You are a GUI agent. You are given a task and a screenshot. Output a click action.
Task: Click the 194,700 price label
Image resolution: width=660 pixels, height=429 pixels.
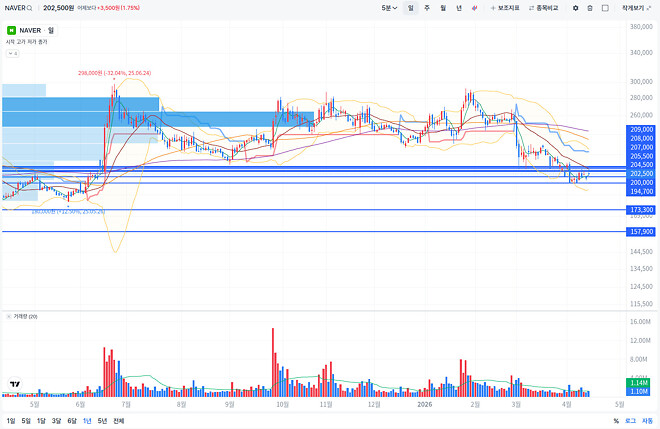pyautogui.click(x=641, y=192)
